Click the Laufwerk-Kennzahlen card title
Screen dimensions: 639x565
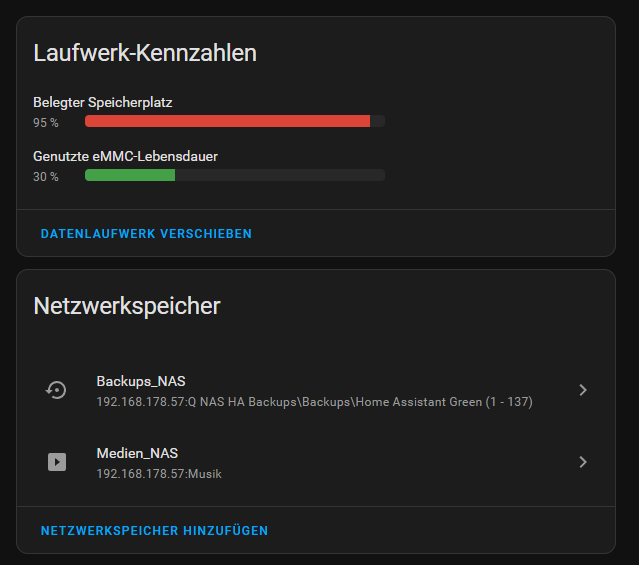click(x=145, y=53)
